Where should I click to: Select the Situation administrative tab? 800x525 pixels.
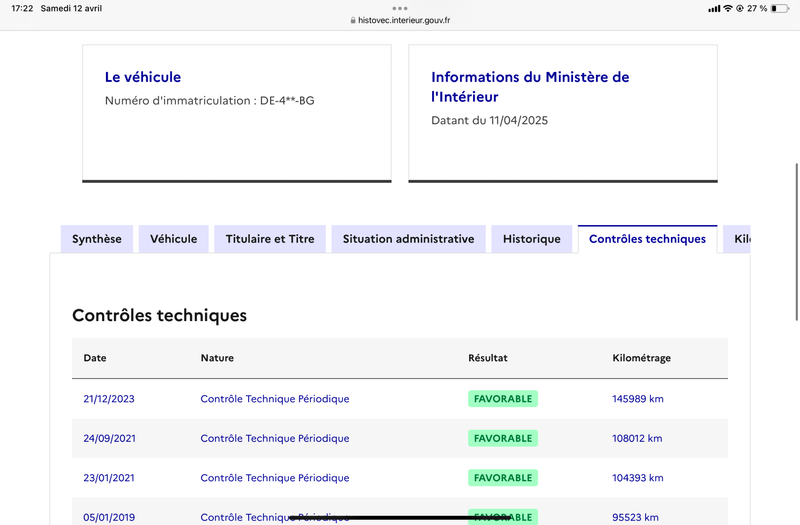[408, 239]
